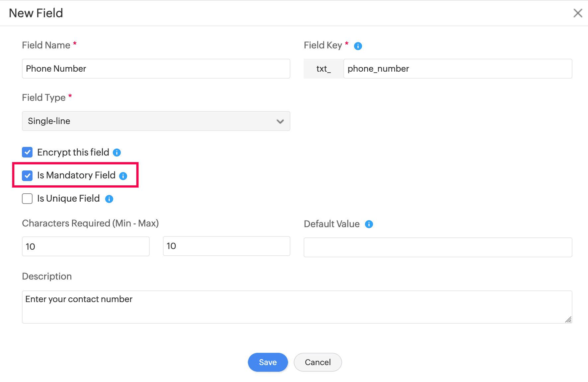
Task: Focus the Field Name text input
Action: point(156,69)
